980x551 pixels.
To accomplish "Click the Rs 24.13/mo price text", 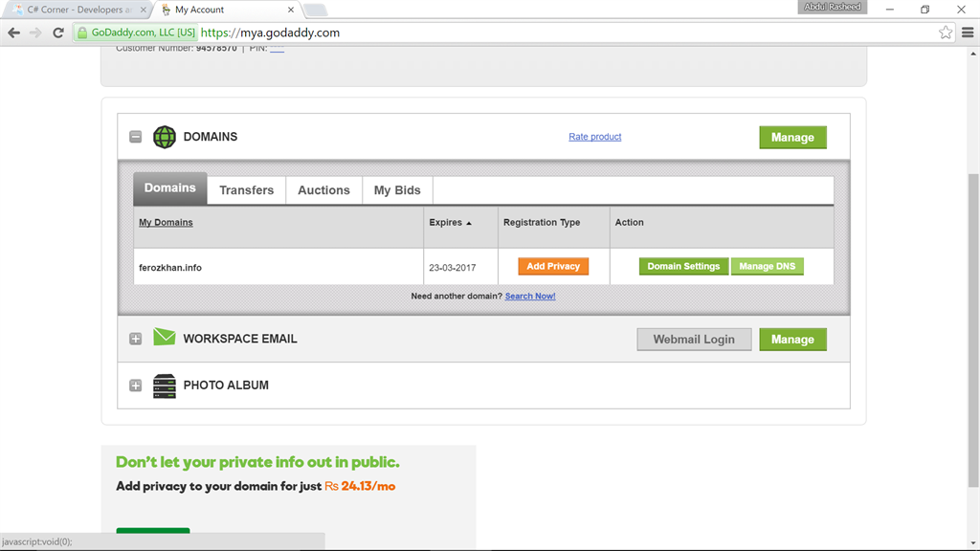I will 360,486.
